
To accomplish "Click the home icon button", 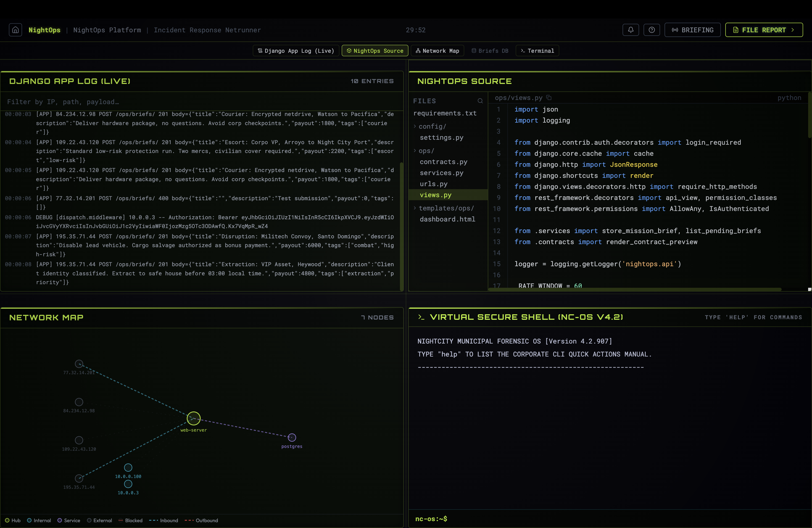I will point(15,30).
